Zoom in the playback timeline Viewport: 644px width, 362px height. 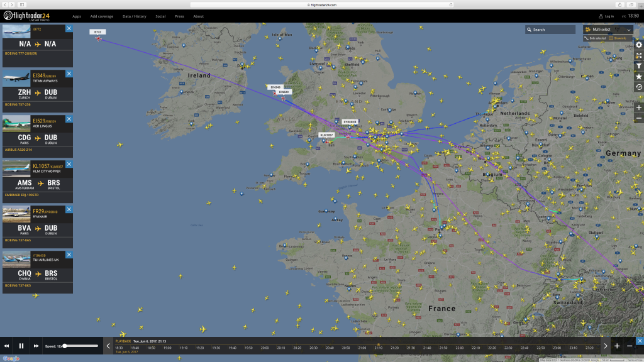coord(617,346)
